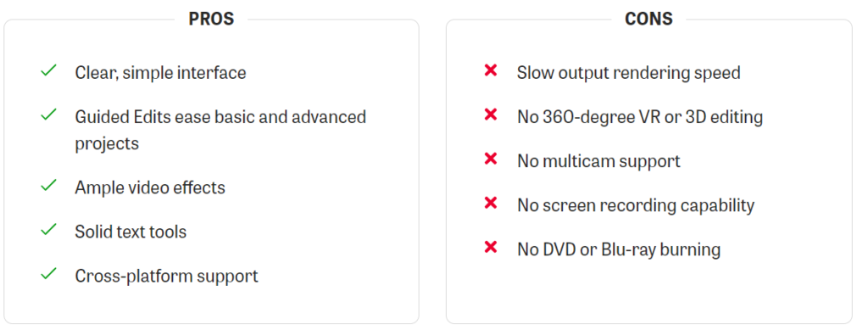Image resolution: width=868 pixels, height=330 pixels.
Task: Select the red X next to 360-degree VR
Action: pos(491,115)
